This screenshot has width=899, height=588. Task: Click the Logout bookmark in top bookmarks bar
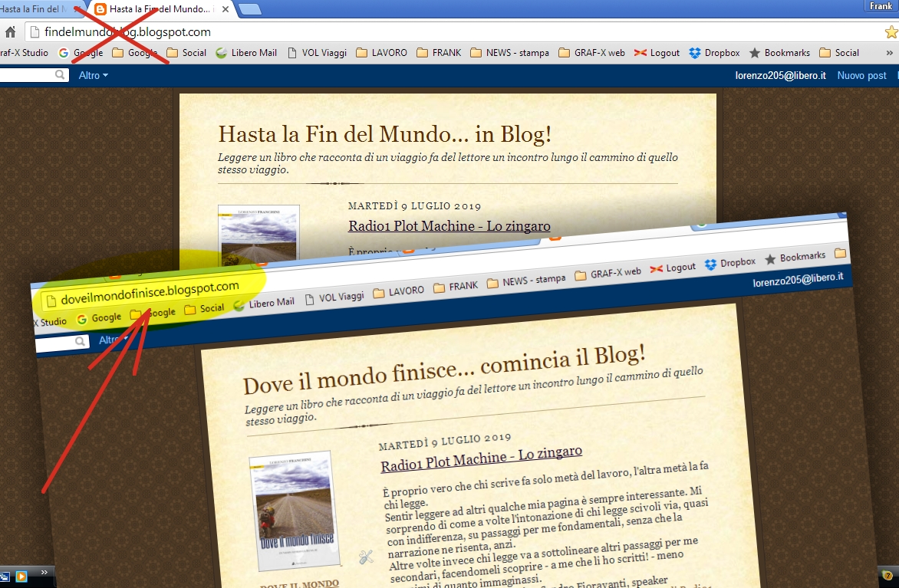click(657, 53)
